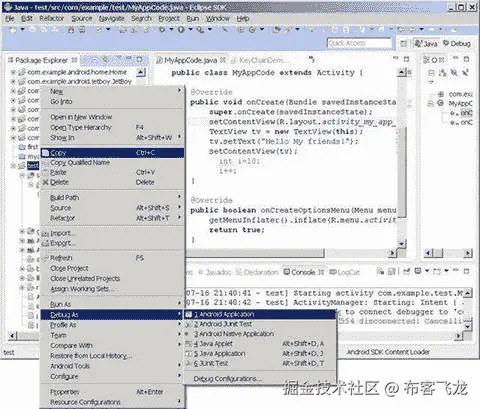This screenshot has width=480, height=409.
Task: Choose Paste in the context menu
Action: click(x=112, y=172)
